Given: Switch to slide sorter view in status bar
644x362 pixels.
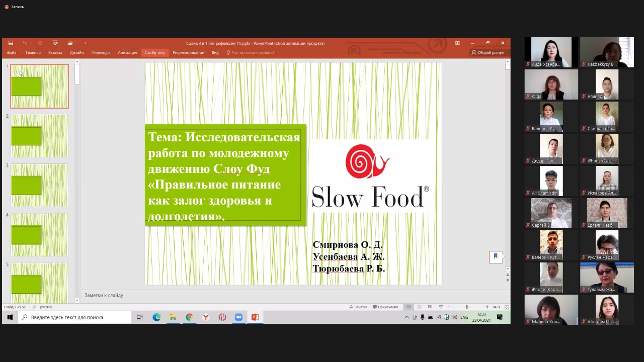Looking at the screenshot, I should [419, 307].
